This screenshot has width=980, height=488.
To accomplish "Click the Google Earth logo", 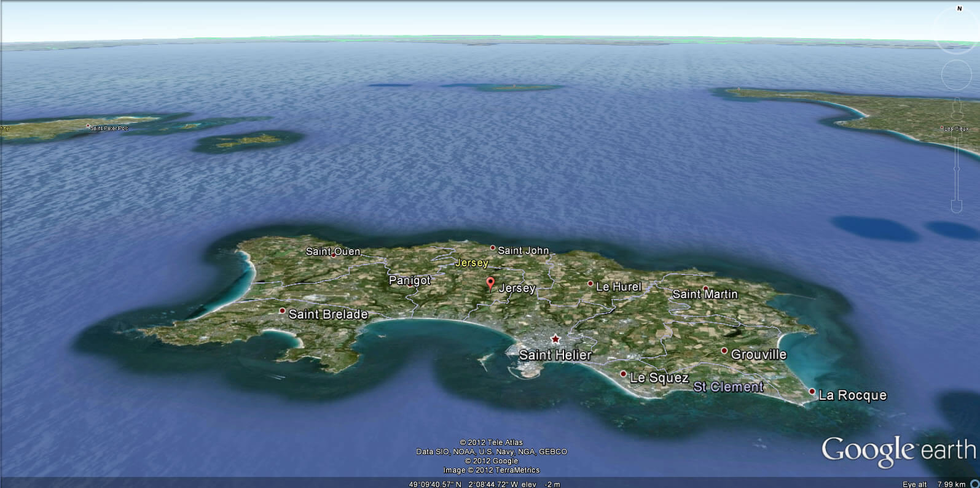I will click(x=898, y=451).
